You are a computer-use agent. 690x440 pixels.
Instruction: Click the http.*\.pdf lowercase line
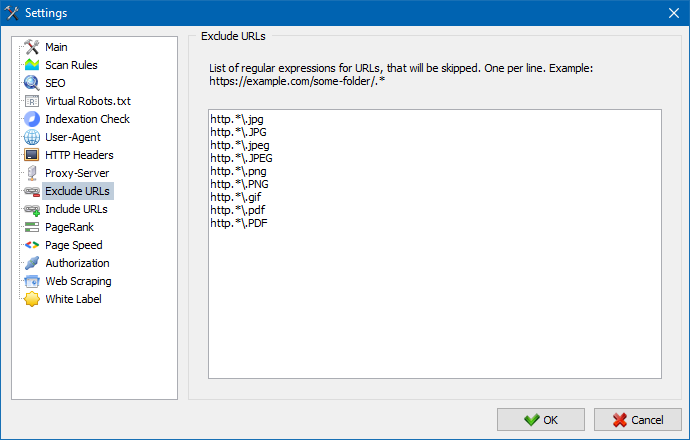click(238, 210)
